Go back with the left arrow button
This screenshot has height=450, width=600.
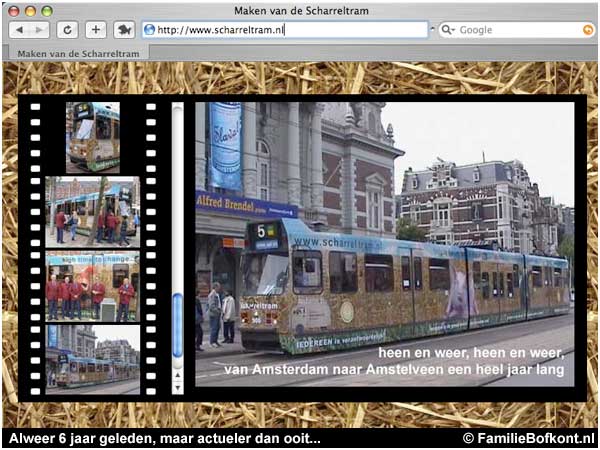pos(19,30)
